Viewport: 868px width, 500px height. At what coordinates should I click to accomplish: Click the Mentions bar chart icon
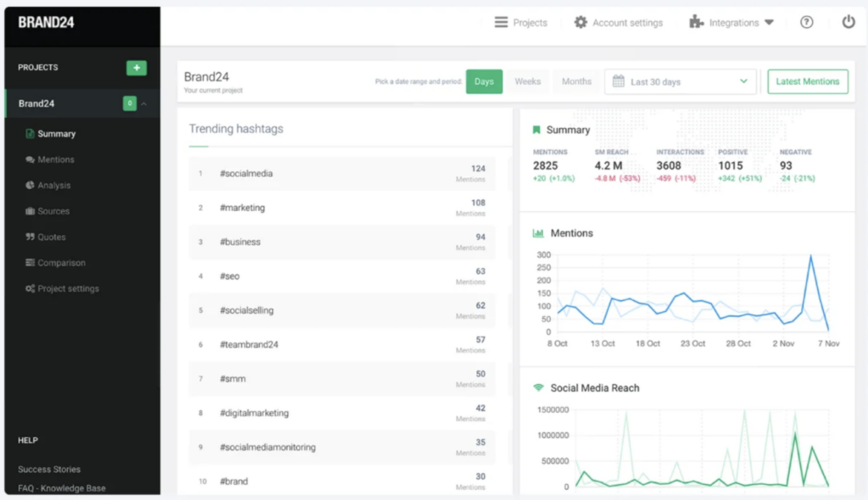click(x=538, y=233)
